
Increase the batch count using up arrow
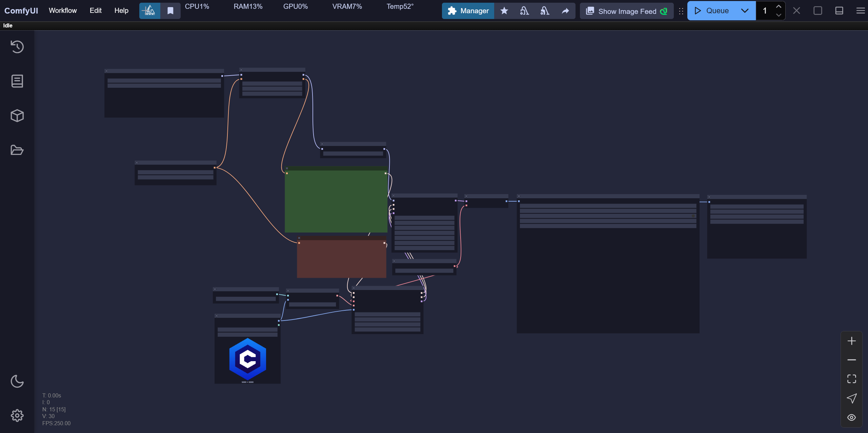(x=779, y=6)
